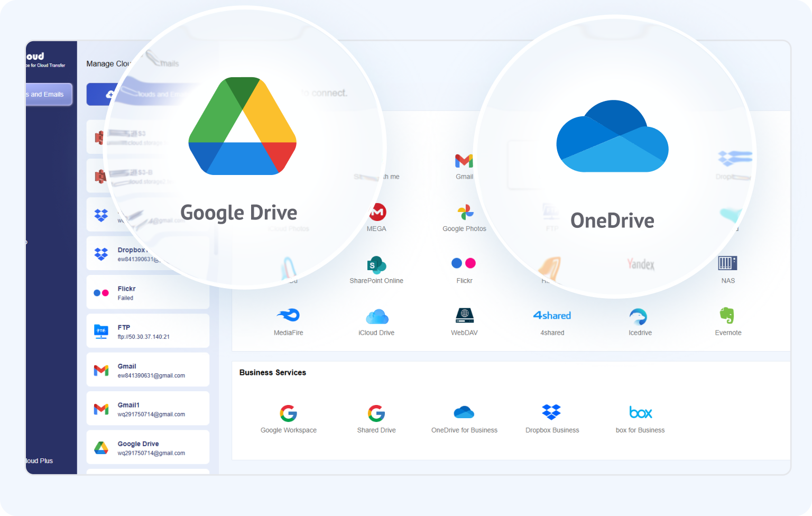Select the SharePoint Online icon
The width and height of the screenshot is (812, 516).
pos(376,264)
